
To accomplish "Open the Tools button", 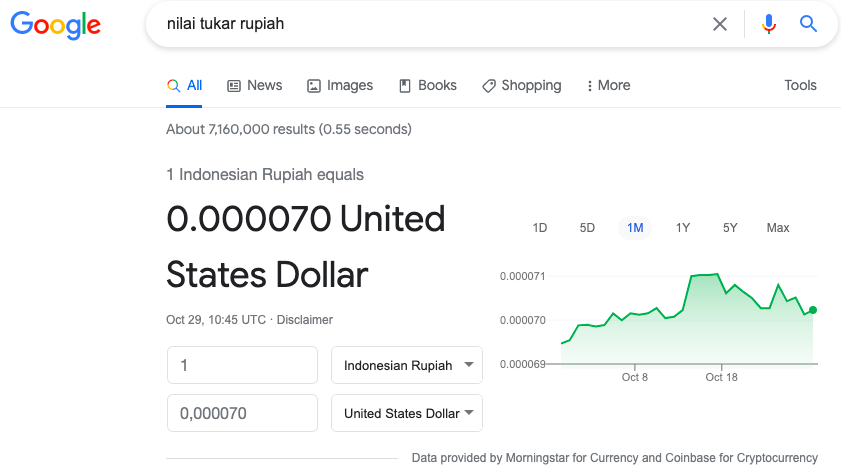I will 800,86.
